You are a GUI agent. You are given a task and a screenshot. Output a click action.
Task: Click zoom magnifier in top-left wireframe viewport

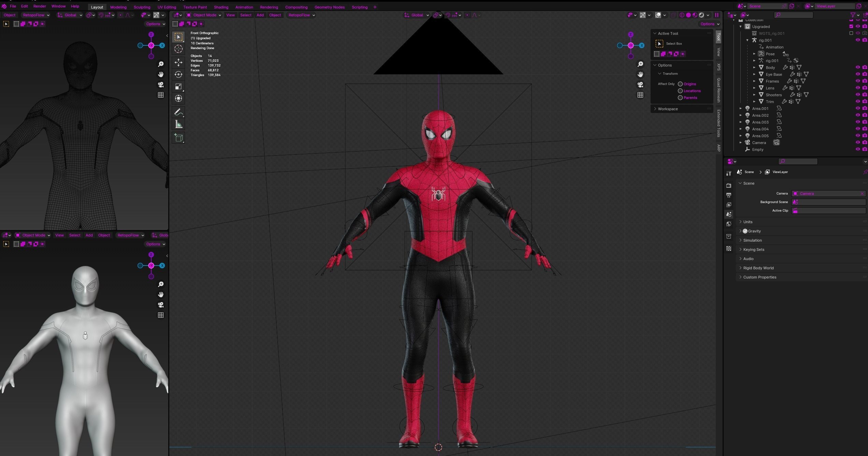(x=161, y=64)
